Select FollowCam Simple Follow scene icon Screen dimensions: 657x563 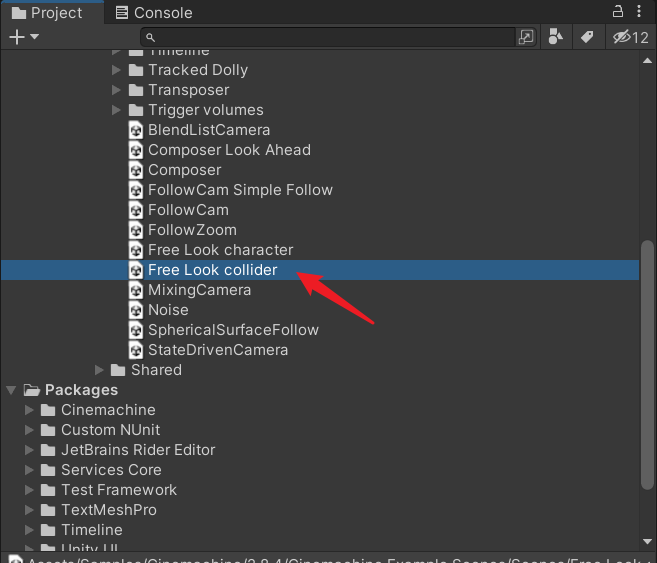coord(136,190)
